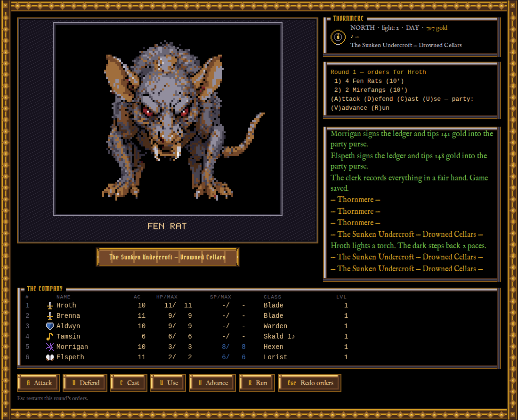The image size is (518, 420).
Task: Click the Game saved log message
Action: (409, 183)
